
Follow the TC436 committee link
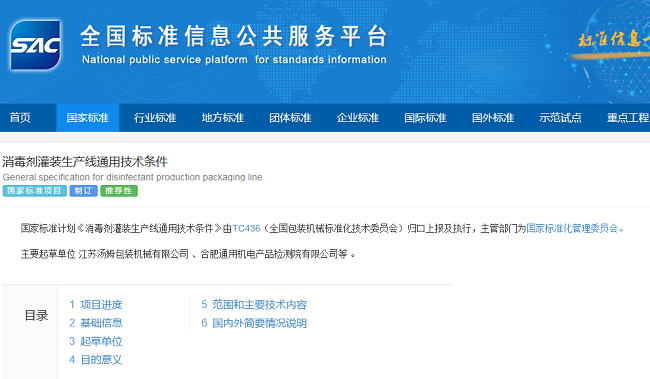(246, 228)
